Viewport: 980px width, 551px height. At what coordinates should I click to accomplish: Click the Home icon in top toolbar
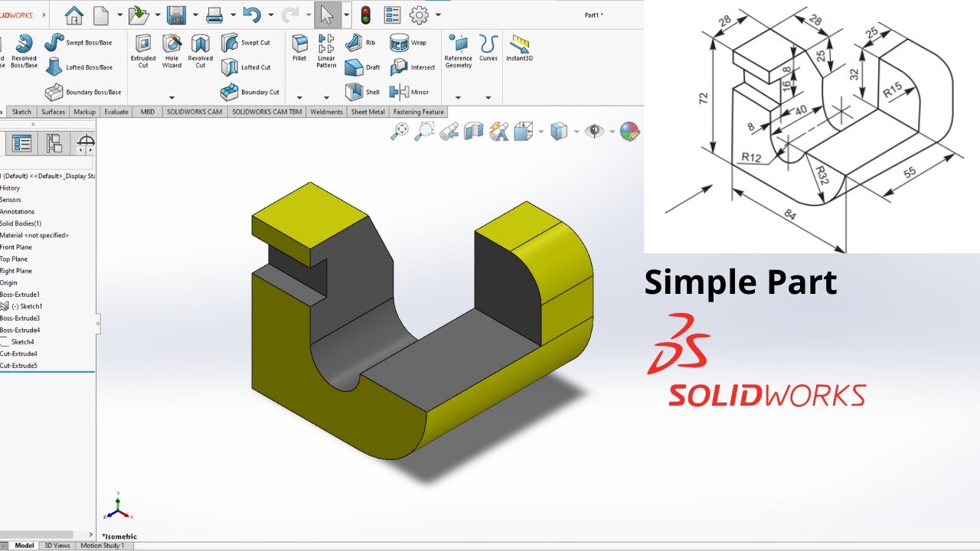pyautogui.click(x=73, y=15)
